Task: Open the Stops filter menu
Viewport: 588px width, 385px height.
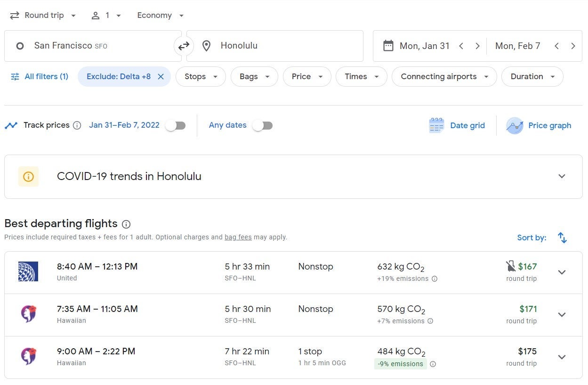Action: (201, 76)
